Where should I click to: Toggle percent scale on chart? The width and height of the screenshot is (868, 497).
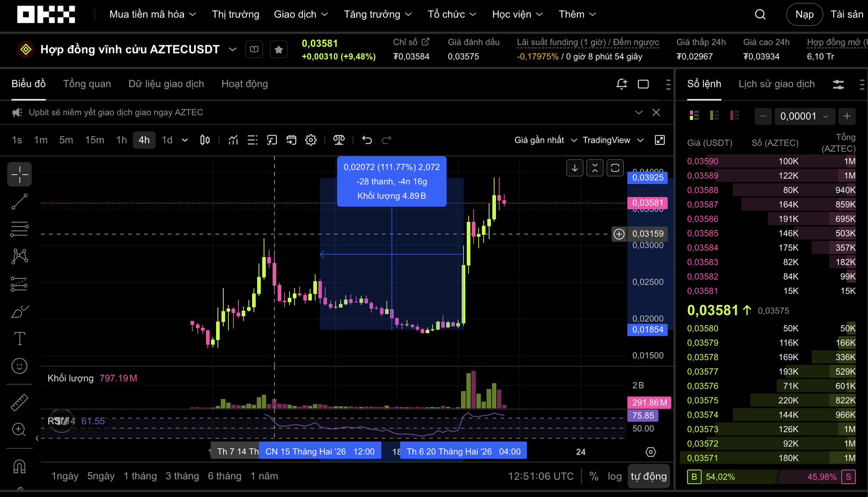594,476
